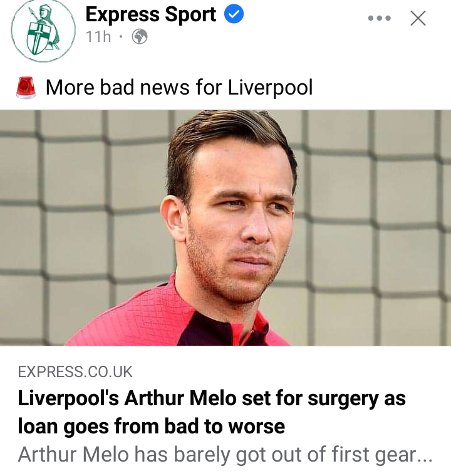Click the red siren emoji

pyautogui.click(x=26, y=88)
